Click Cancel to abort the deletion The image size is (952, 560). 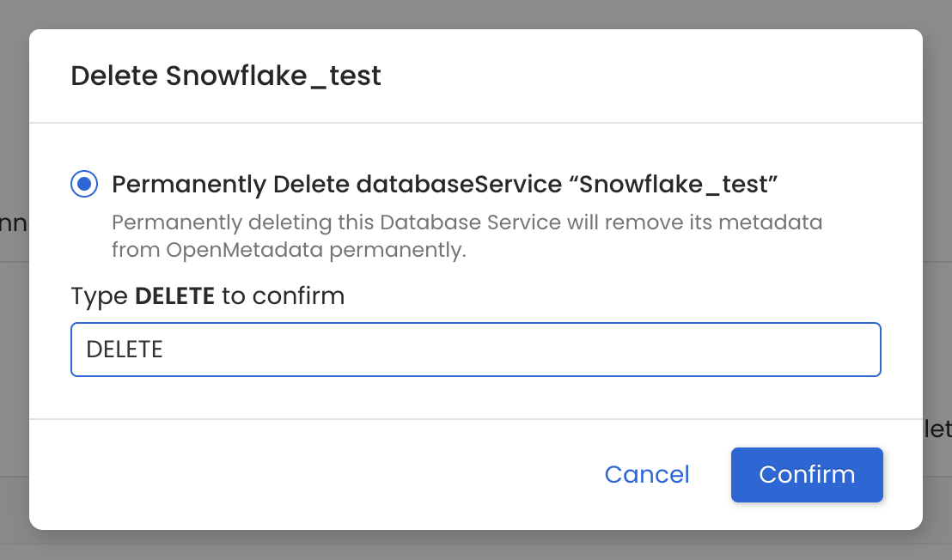pyautogui.click(x=646, y=474)
